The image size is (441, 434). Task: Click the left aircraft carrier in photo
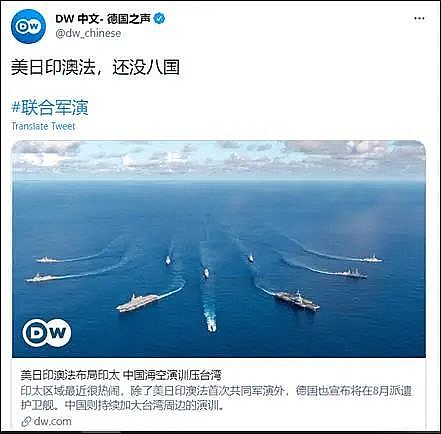point(137,302)
